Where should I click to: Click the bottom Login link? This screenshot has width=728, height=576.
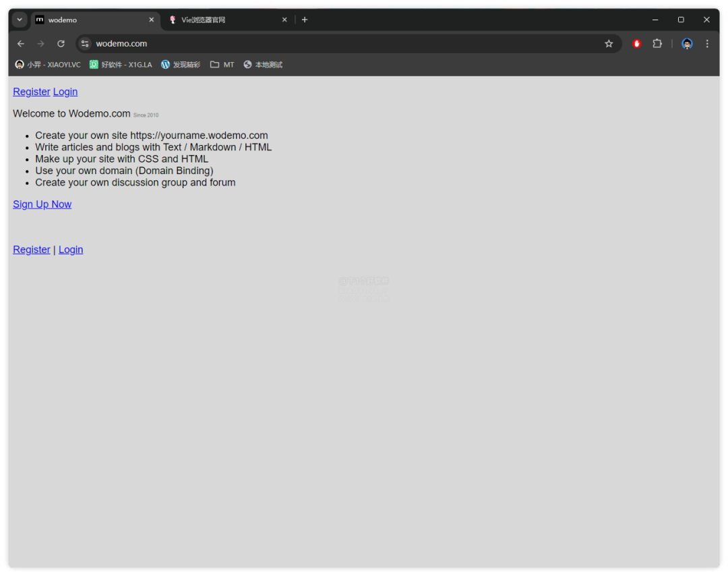click(71, 250)
